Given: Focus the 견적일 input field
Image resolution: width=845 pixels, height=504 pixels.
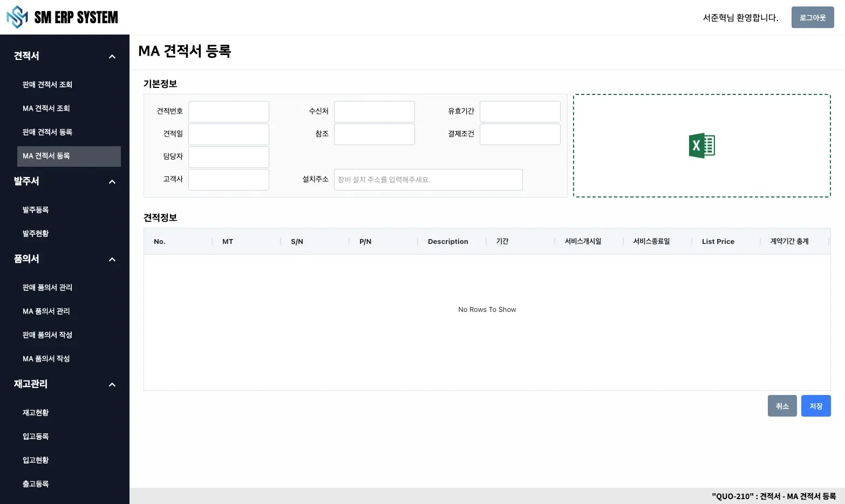Looking at the screenshot, I should tap(229, 134).
